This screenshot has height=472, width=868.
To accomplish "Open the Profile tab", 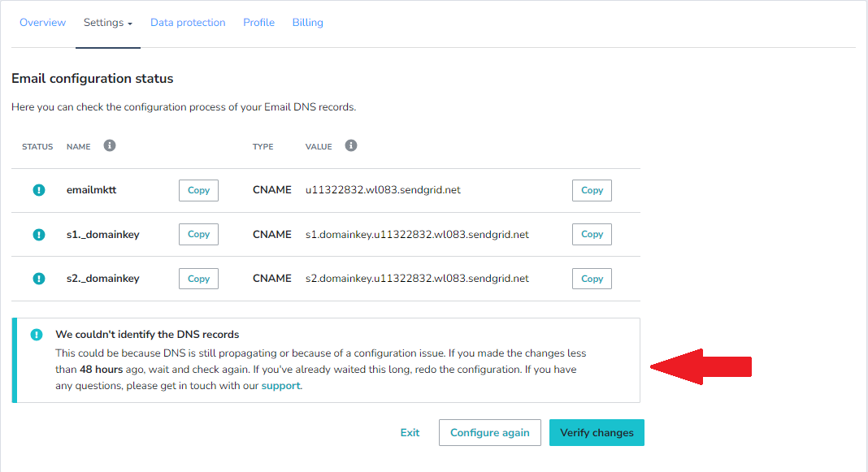I will click(x=258, y=22).
